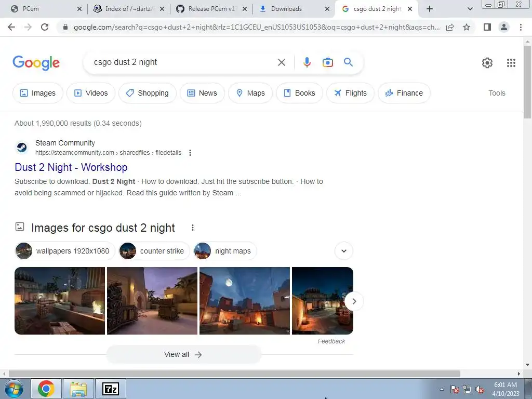532x399 pixels.
Task: Switch to the Index of /~dartz tab
Action: click(x=128, y=9)
